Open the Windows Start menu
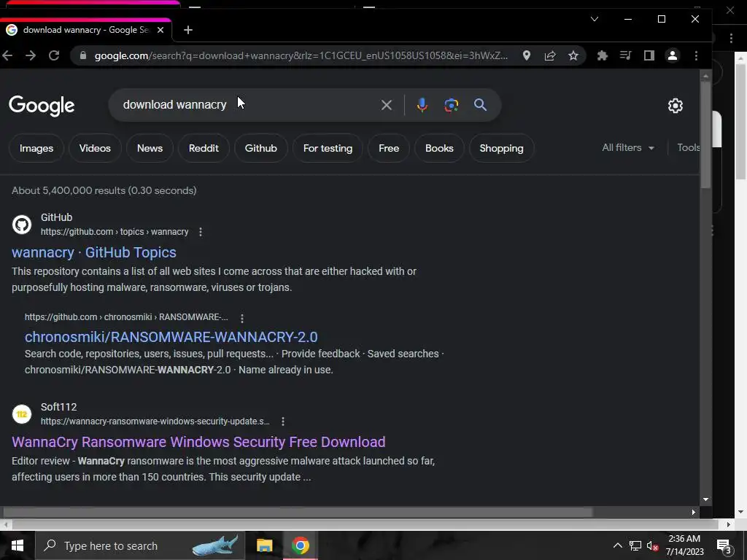Image resolution: width=747 pixels, height=560 pixels. (x=18, y=545)
